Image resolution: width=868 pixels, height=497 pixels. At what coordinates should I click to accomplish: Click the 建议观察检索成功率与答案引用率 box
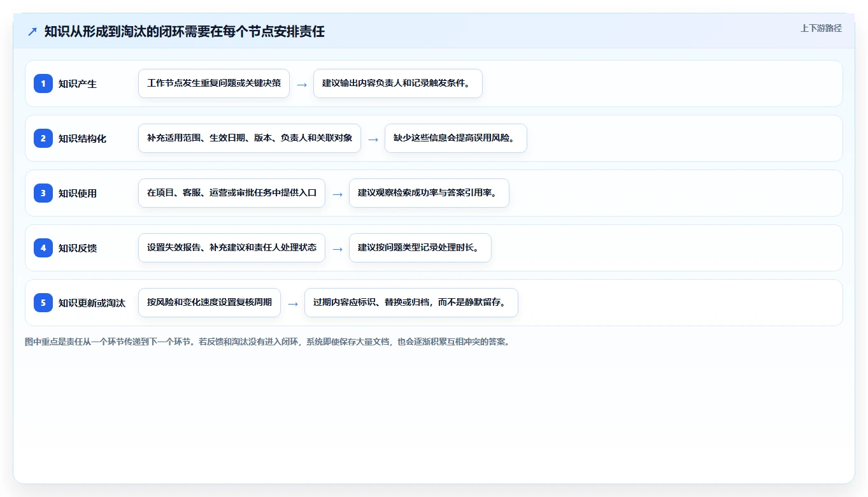tap(429, 193)
